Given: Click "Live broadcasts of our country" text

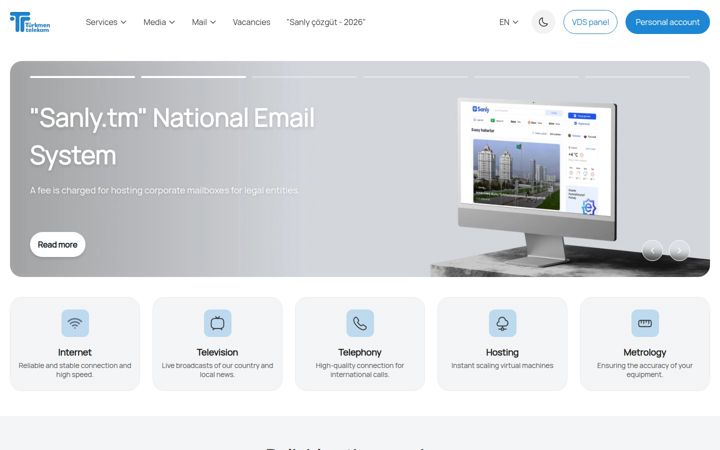Looking at the screenshot, I should tap(217, 370).
